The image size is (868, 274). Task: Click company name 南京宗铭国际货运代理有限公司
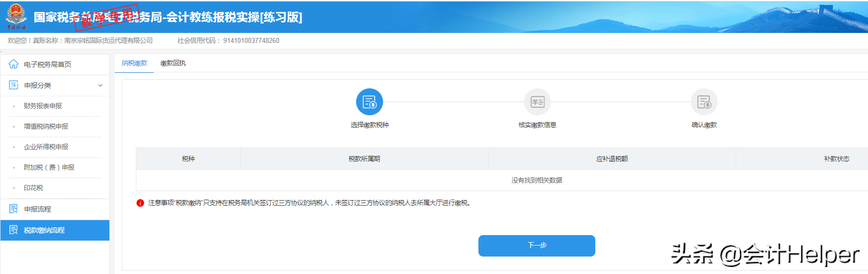[108, 40]
